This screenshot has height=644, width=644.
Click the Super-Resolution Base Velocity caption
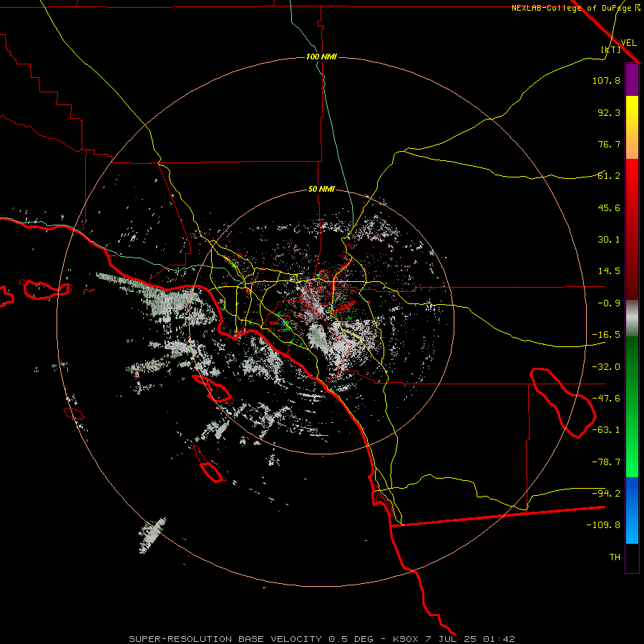321,639
